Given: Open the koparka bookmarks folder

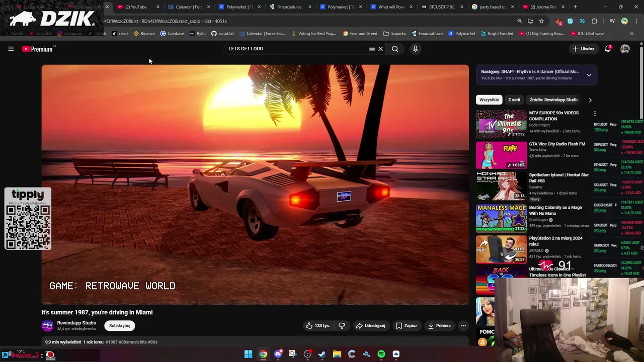Looking at the screenshot, I should [394, 33].
